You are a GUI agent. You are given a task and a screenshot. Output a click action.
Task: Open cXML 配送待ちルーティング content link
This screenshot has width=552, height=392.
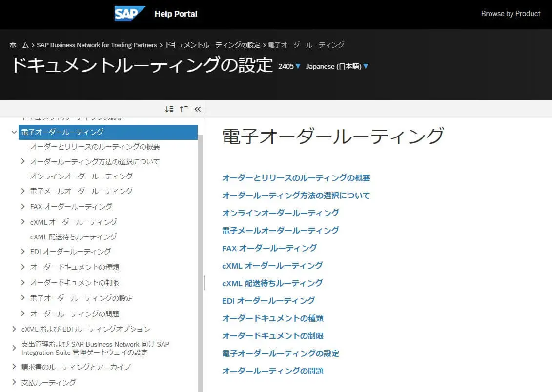click(272, 283)
